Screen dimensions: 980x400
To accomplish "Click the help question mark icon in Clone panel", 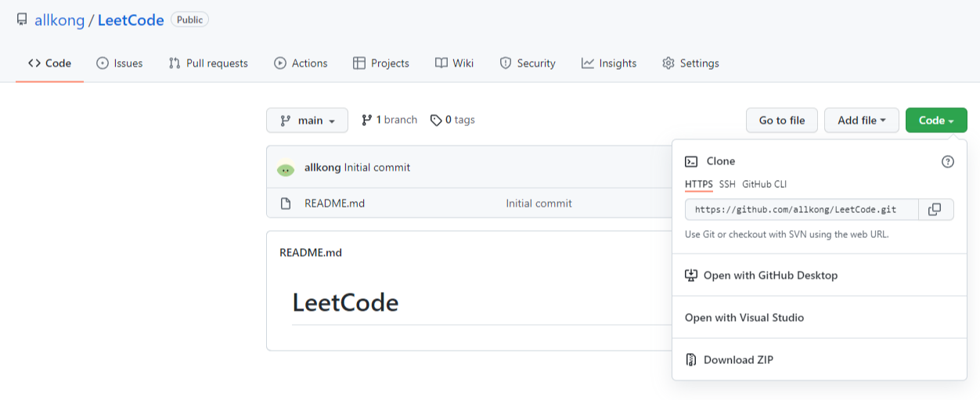I will coord(948,162).
